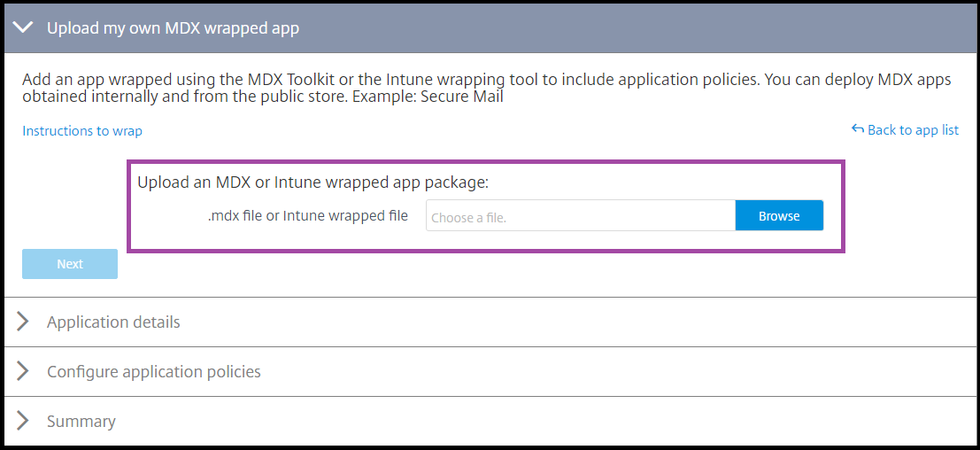The image size is (980, 450).
Task: Collapse the Upload my own MDX wrapped app chevron
Action: pos(23,28)
